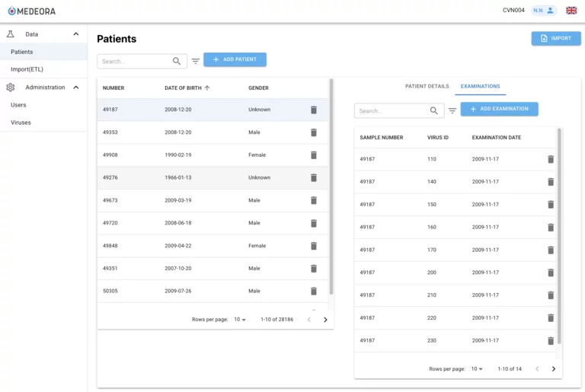Click the Add Patient button
This screenshot has height=392, width=585.
pyautogui.click(x=235, y=59)
